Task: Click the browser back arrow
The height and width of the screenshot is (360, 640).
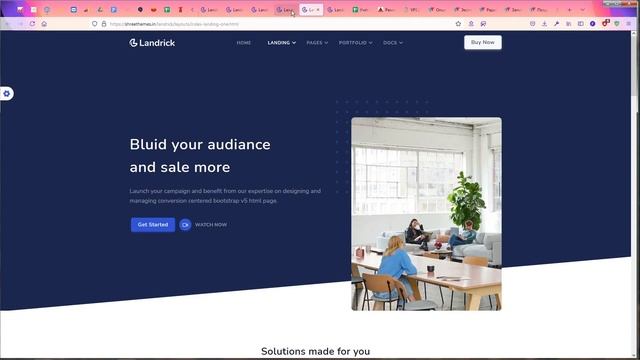Action: coord(7,24)
